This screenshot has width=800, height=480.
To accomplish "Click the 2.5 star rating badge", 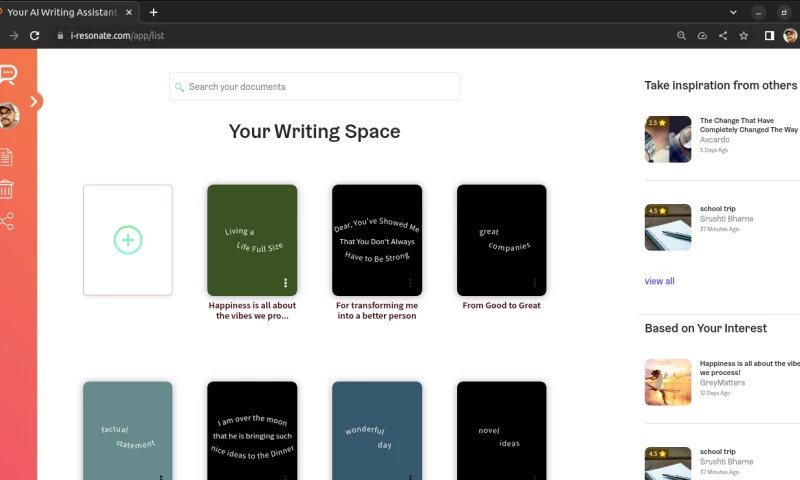I will (657, 122).
